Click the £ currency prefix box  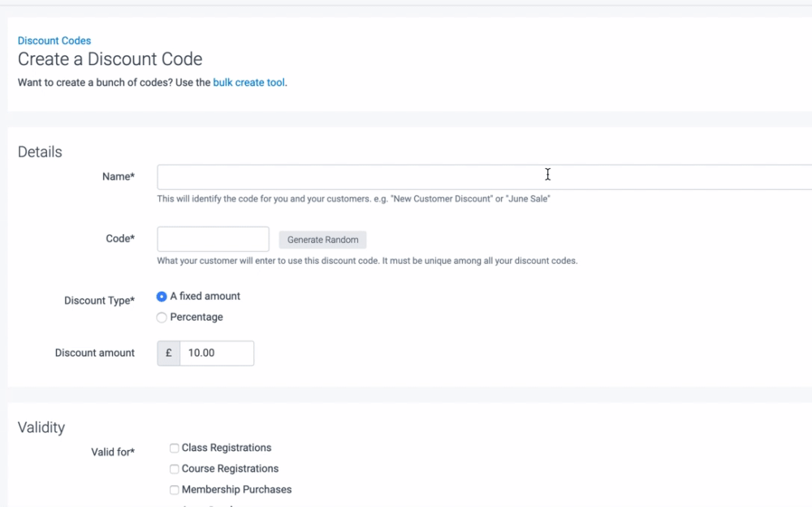[169, 353]
